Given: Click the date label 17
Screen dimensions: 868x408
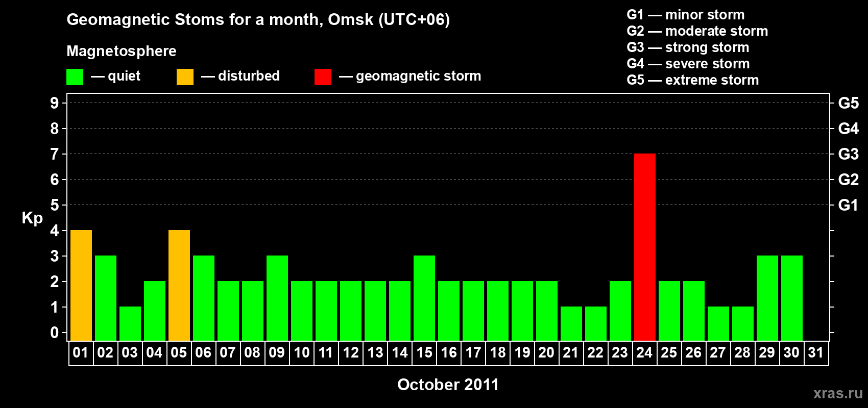Looking at the screenshot, I should click(x=473, y=352).
